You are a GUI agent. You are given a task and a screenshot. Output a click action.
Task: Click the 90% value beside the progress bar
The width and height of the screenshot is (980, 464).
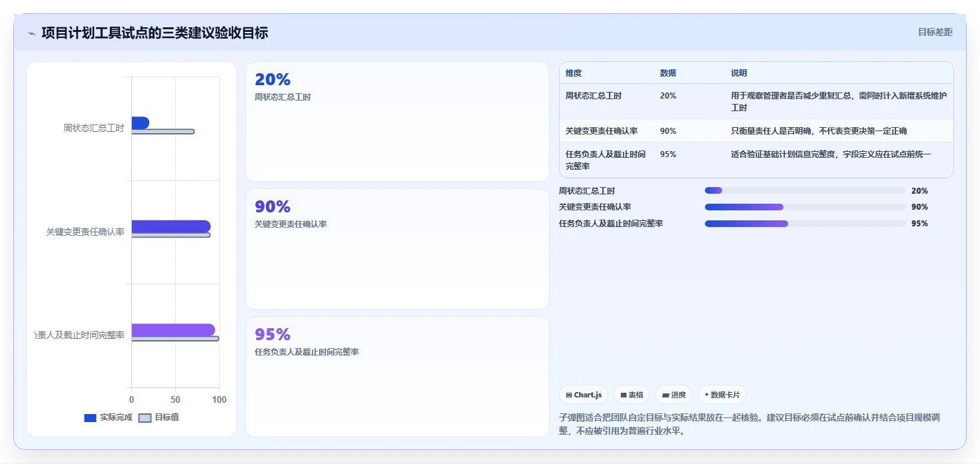pos(919,207)
